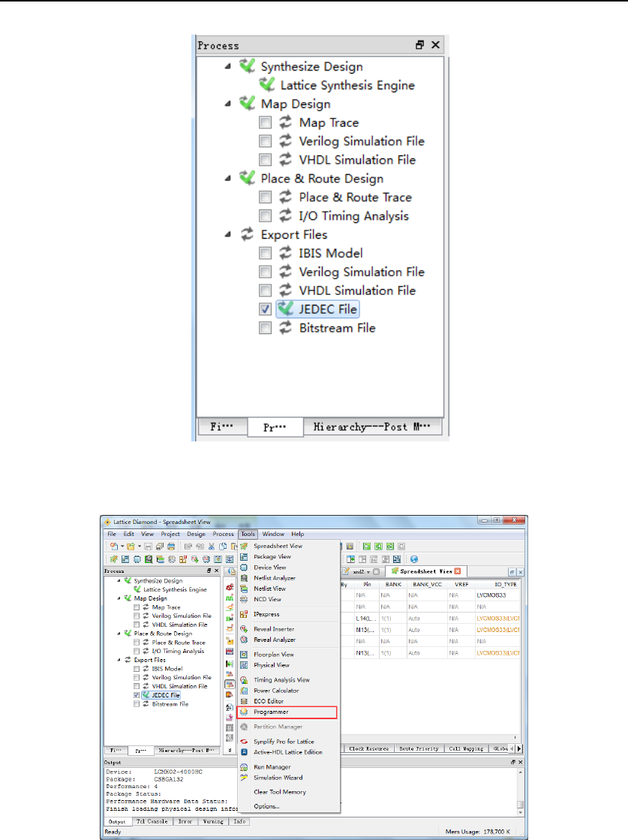
Task: Choose Reveal Analyzer in Tools menu
Action: [275, 640]
